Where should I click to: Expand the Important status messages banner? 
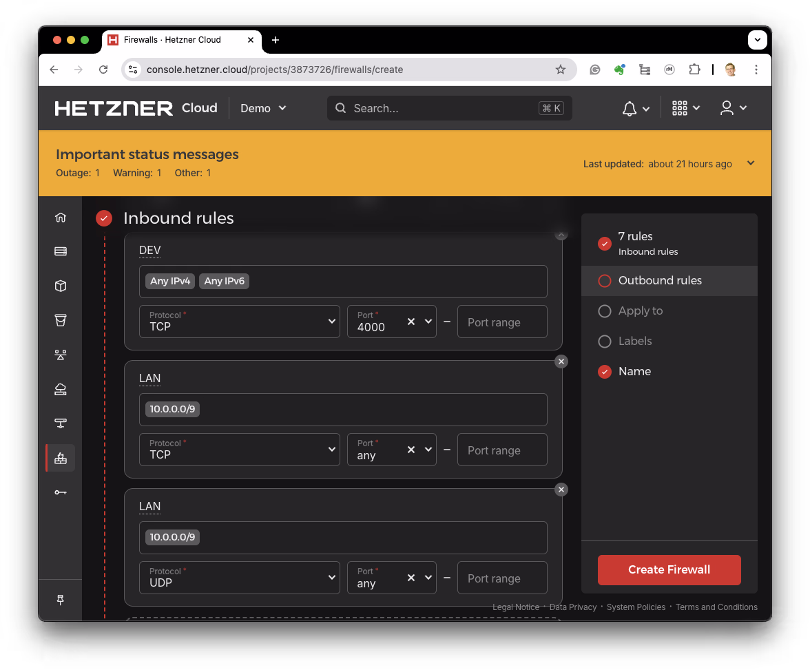pos(751,163)
